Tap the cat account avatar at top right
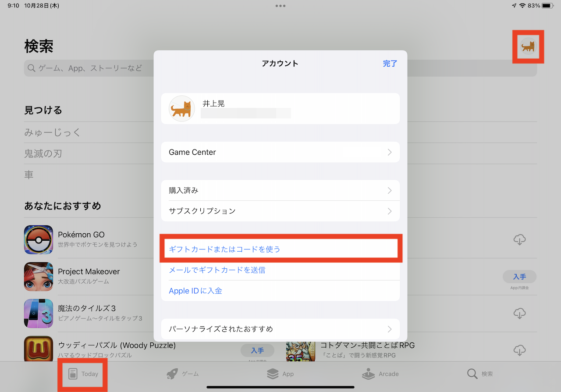This screenshot has height=392, width=561. [x=528, y=46]
